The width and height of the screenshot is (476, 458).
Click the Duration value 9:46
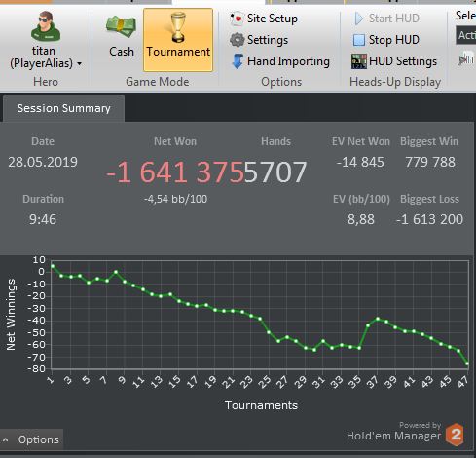pyautogui.click(x=43, y=219)
